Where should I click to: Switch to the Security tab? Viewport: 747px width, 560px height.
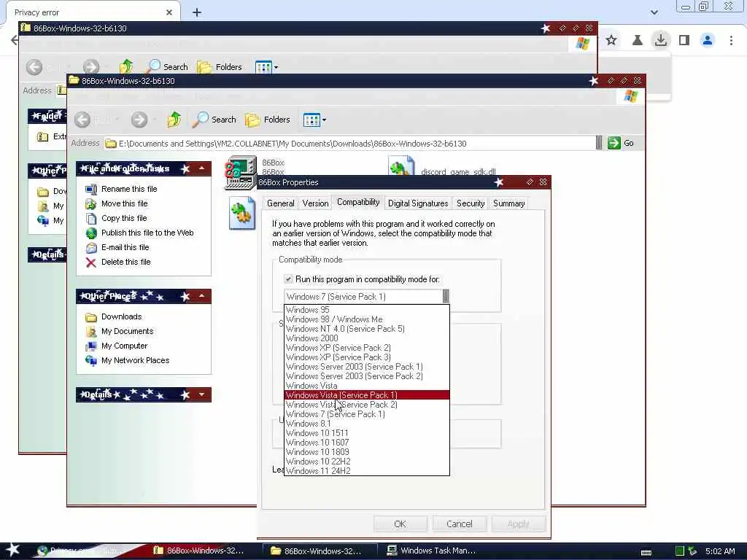click(471, 203)
